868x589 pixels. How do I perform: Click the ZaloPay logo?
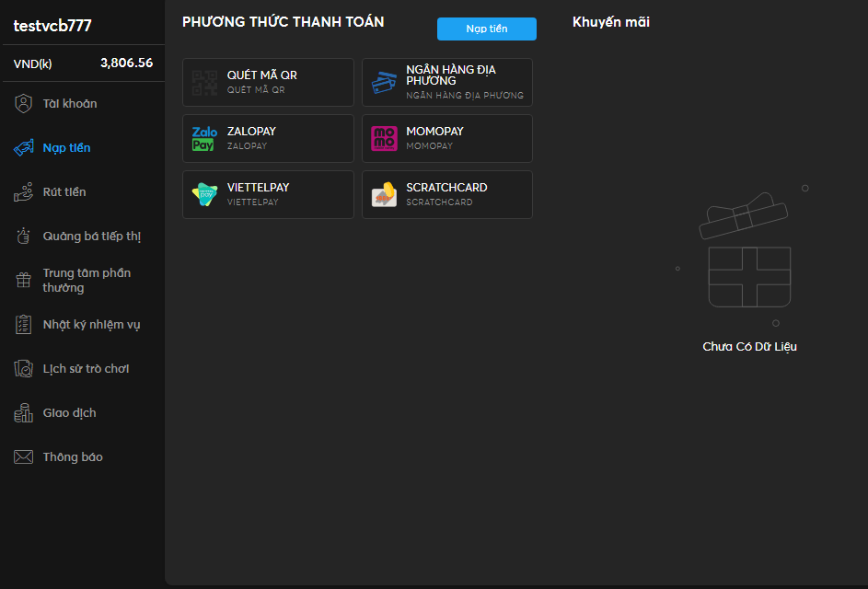click(x=205, y=138)
